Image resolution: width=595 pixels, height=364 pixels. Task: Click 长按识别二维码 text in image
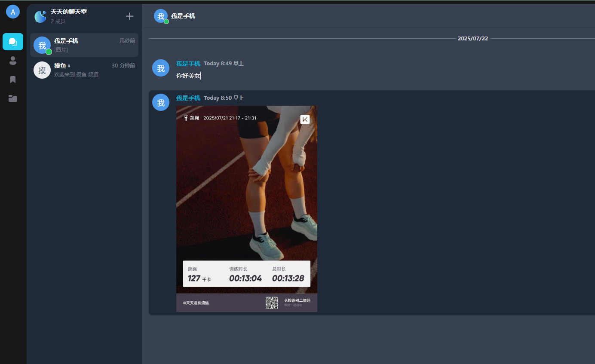[x=297, y=300]
